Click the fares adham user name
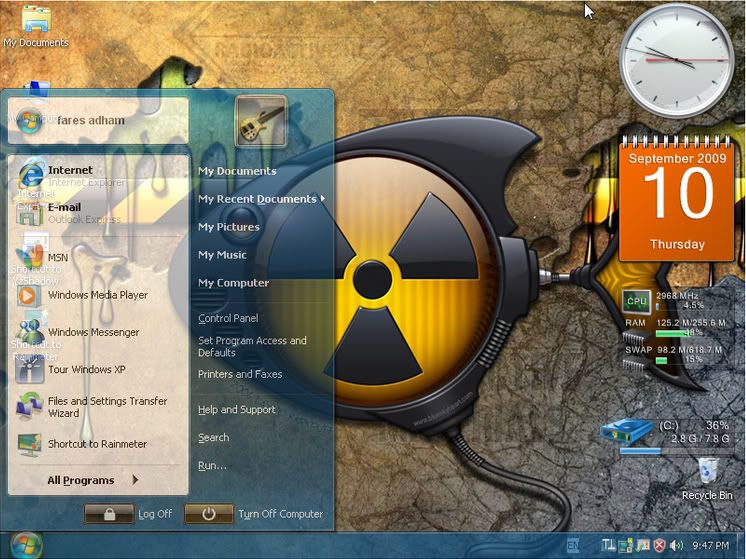This screenshot has height=559, width=746. point(91,120)
